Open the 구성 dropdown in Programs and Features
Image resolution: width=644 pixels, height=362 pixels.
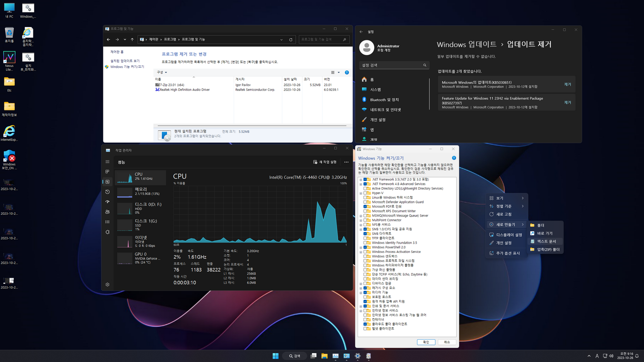click(x=162, y=72)
